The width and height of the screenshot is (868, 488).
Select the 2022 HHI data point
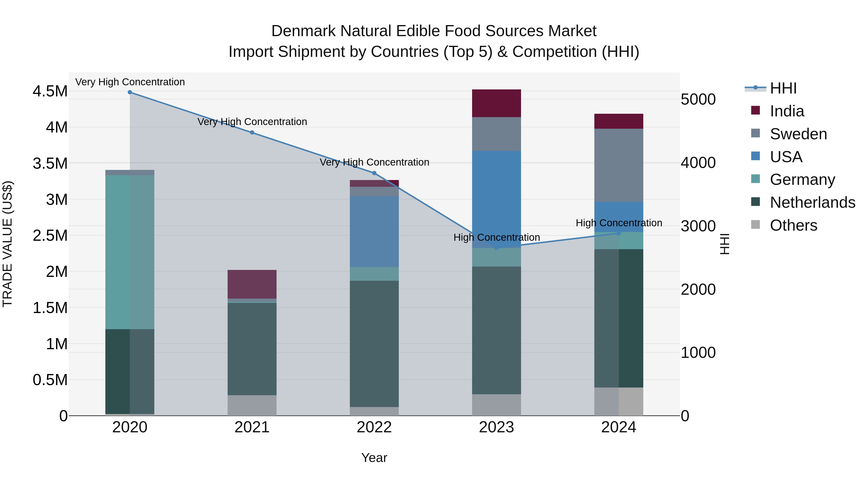click(x=374, y=173)
